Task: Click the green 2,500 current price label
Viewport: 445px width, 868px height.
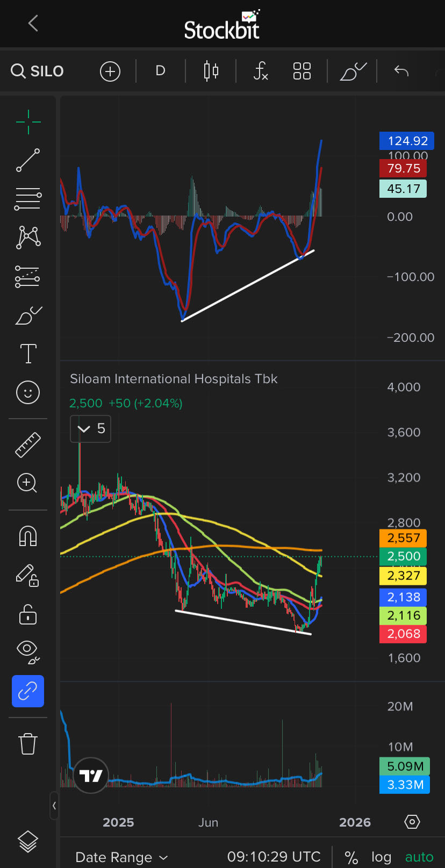Action: pos(403,556)
